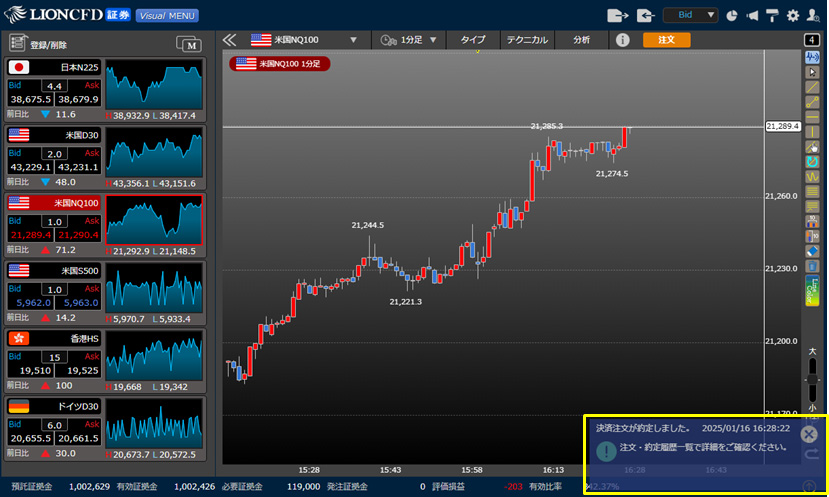Click the wave signal icon atop the drawing toolbar

pyautogui.click(x=812, y=57)
